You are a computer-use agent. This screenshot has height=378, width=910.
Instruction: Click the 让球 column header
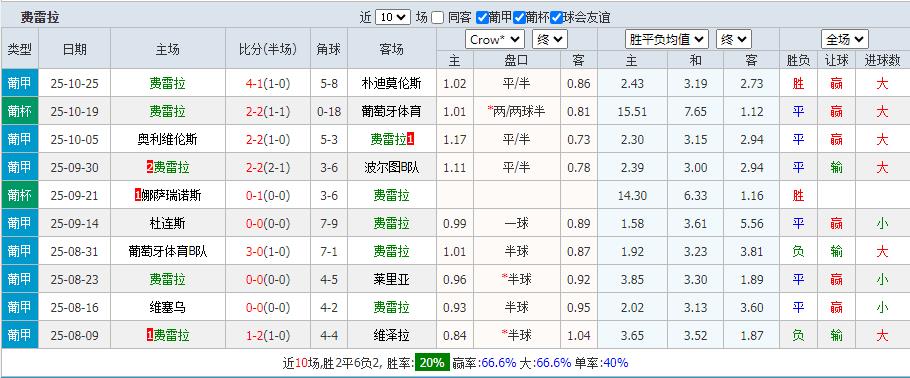(x=836, y=60)
